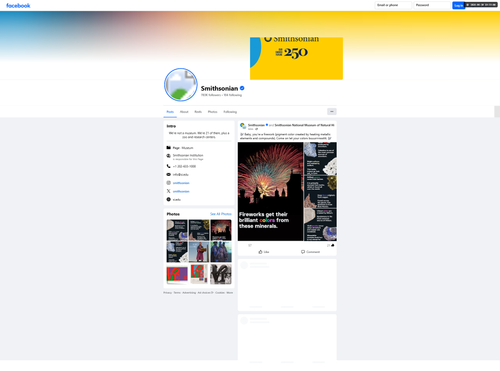Open purple LOVE artwork thumbnail
500x371 pixels.
(177, 274)
